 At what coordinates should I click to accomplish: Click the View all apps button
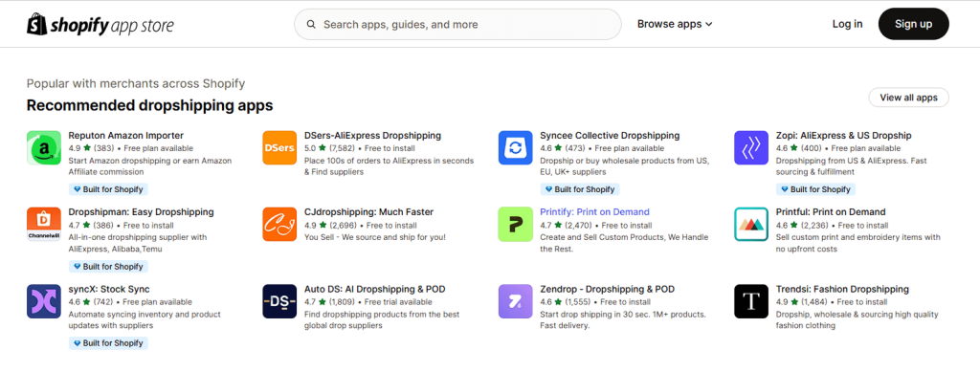(x=908, y=98)
